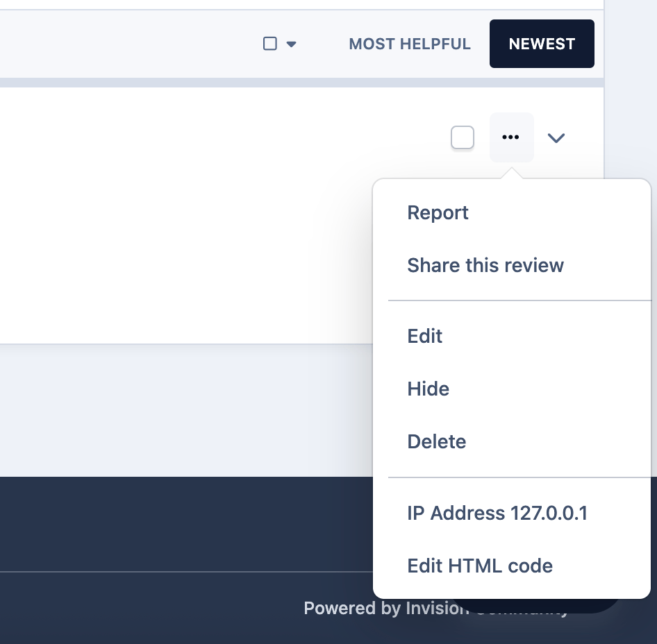The height and width of the screenshot is (644, 657).
Task: Sort reviews by Newest
Action: point(542,44)
